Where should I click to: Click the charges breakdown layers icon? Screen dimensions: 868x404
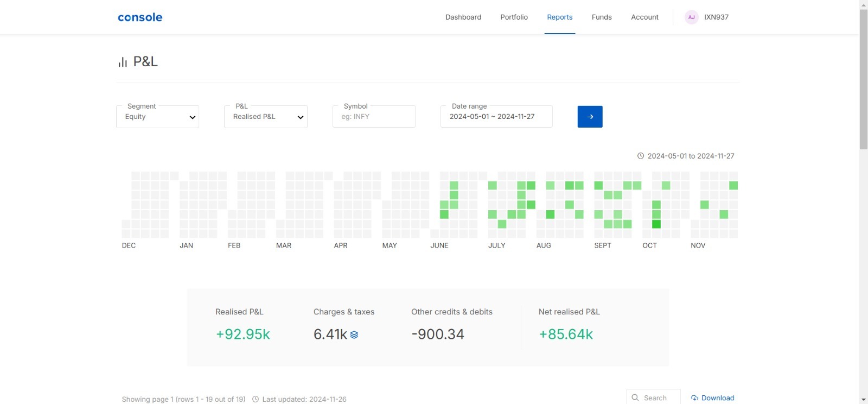click(354, 335)
